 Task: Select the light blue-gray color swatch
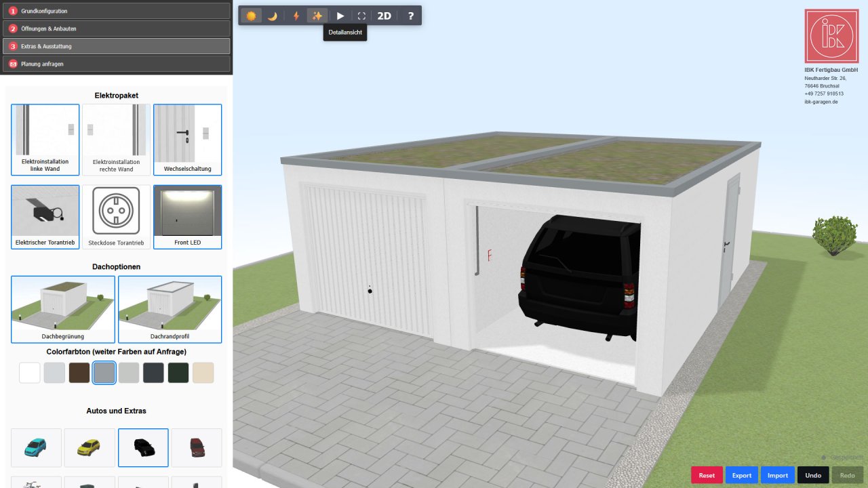[54, 373]
